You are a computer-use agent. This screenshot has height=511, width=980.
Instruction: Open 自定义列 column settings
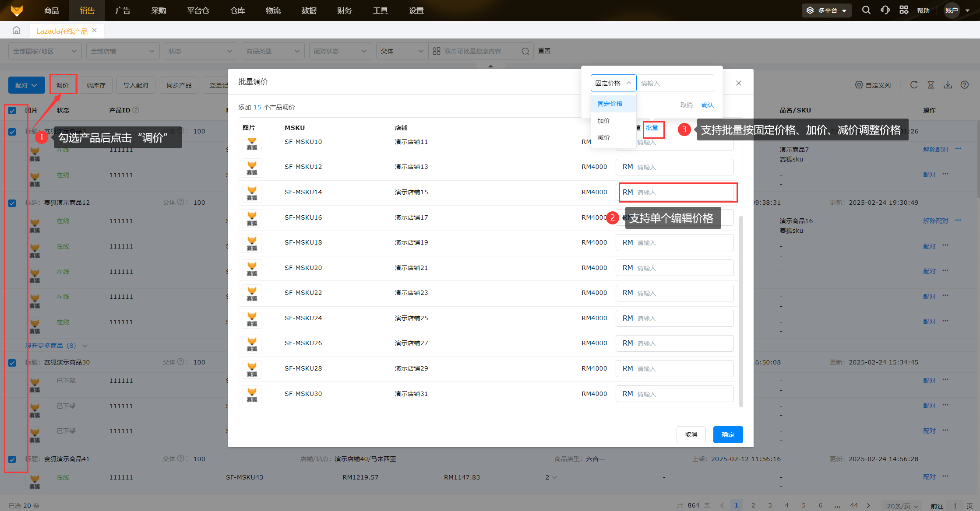pyautogui.click(x=873, y=85)
